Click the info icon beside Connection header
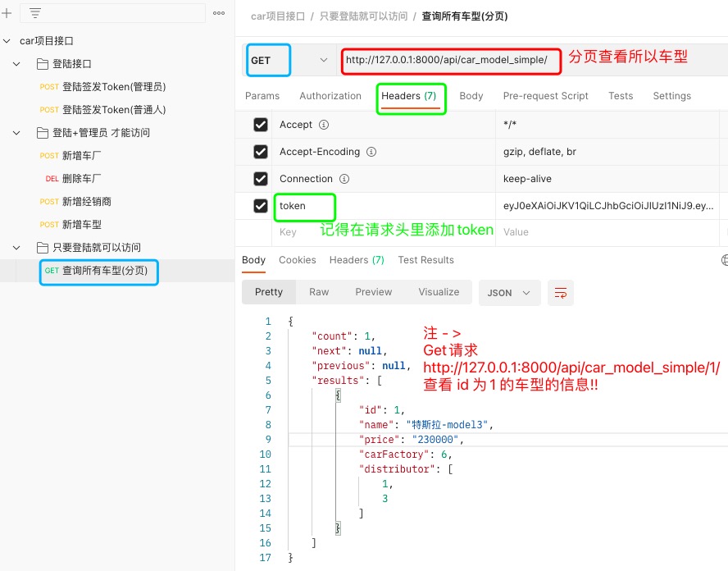Viewport: 728px width, 571px height. pos(344,179)
